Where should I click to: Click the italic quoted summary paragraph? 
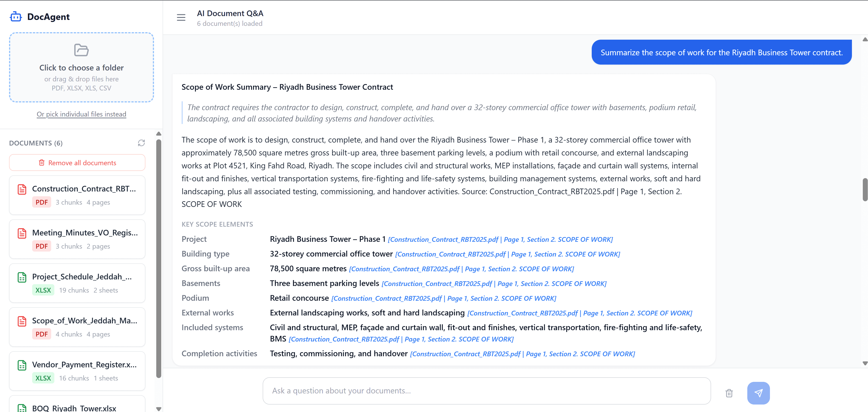click(442, 113)
